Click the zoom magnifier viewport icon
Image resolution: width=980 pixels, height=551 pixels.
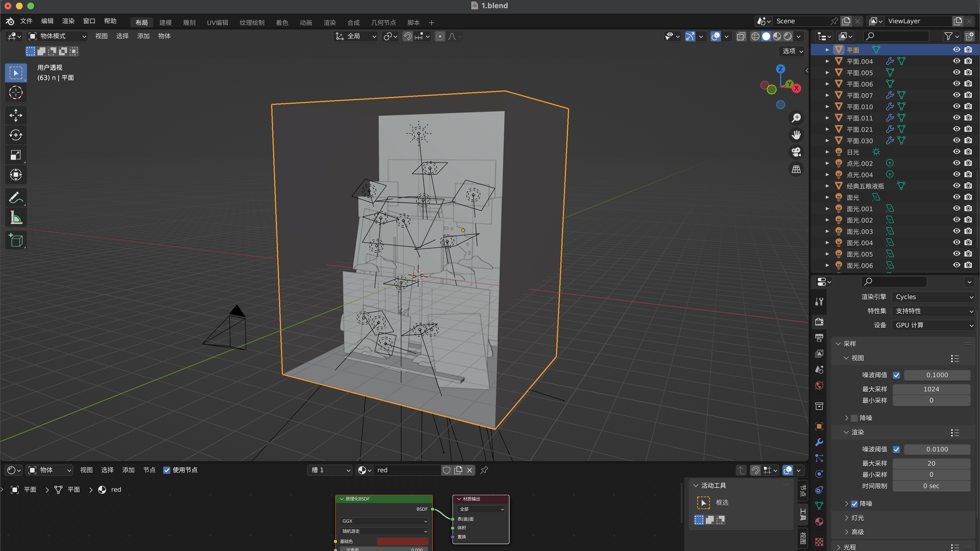click(796, 118)
